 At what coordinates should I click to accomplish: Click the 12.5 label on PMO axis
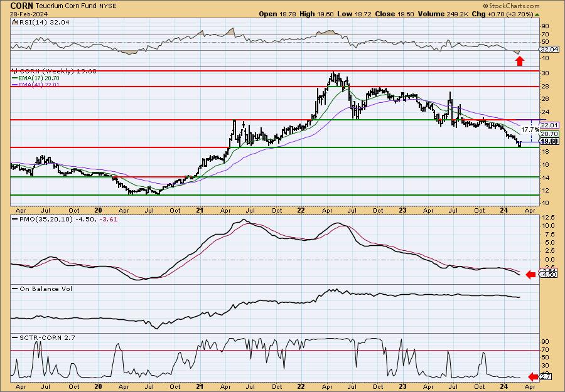coord(547,218)
